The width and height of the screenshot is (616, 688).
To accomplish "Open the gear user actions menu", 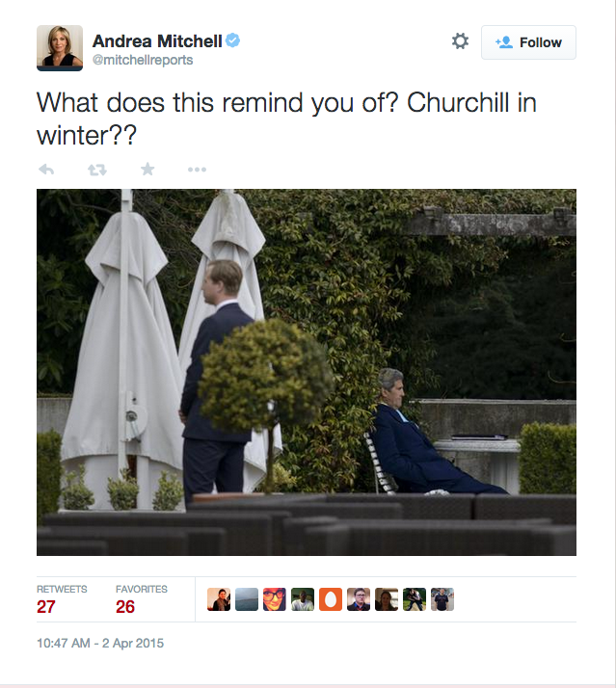I will [460, 41].
